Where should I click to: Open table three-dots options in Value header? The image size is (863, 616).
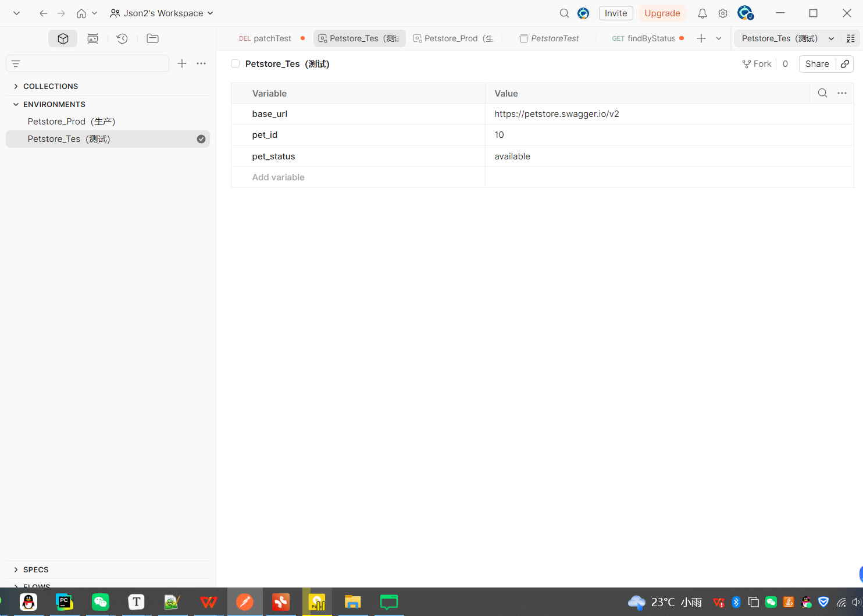click(x=842, y=93)
